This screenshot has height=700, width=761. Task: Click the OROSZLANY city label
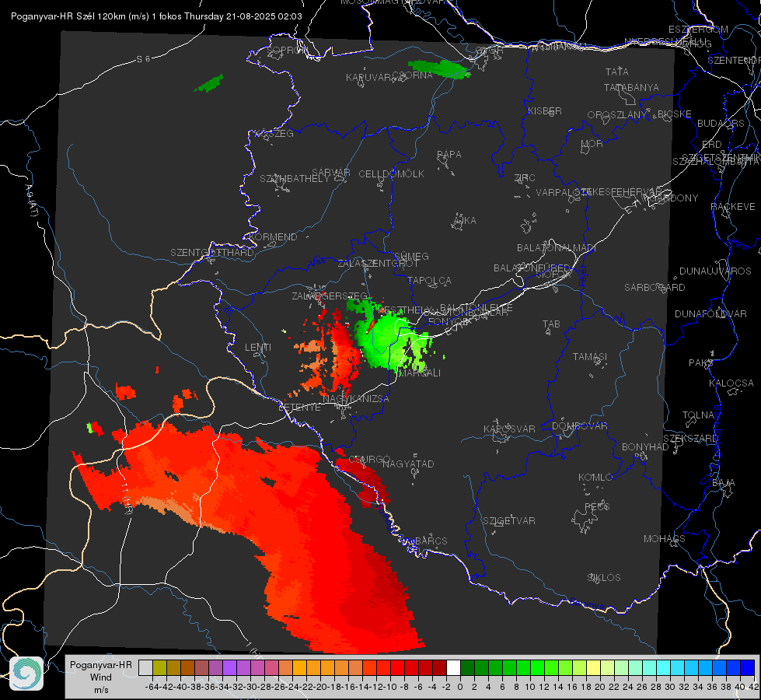point(617,114)
